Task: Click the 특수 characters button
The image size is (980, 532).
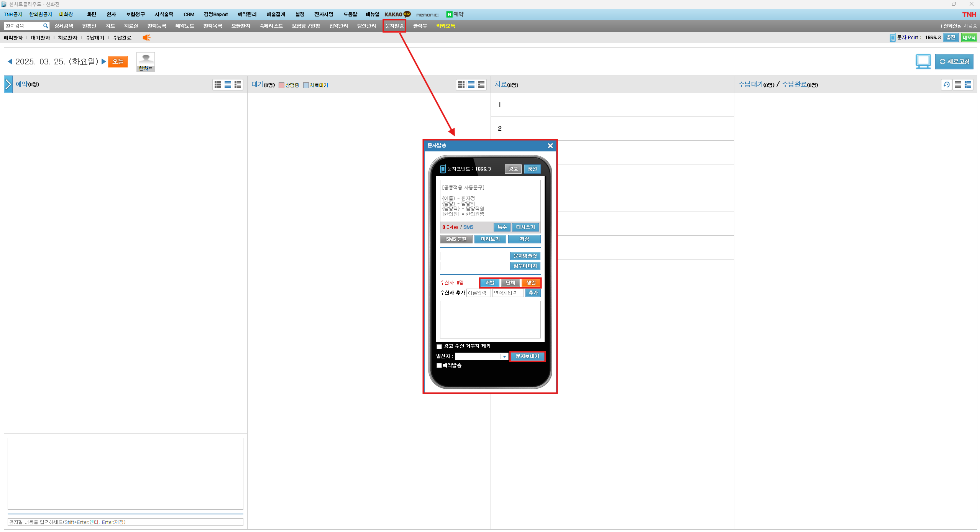Action: pos(502,227)
